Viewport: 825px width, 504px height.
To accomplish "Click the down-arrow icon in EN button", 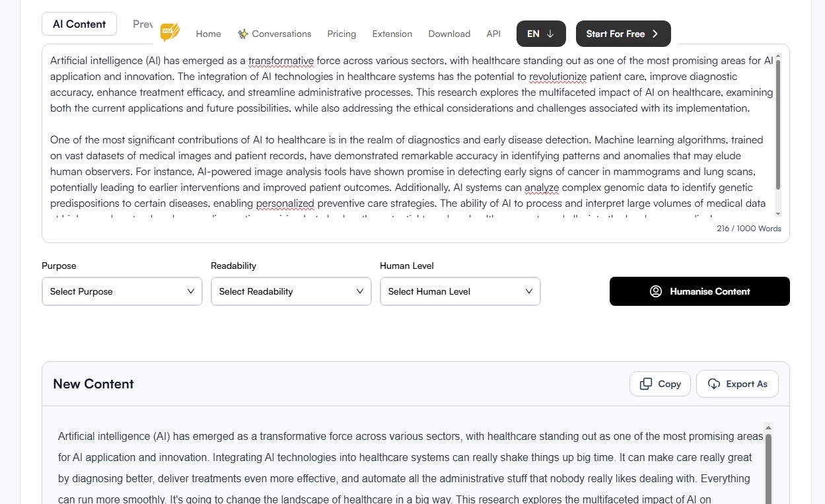I will pyautogui.click(x=550, y=34).
